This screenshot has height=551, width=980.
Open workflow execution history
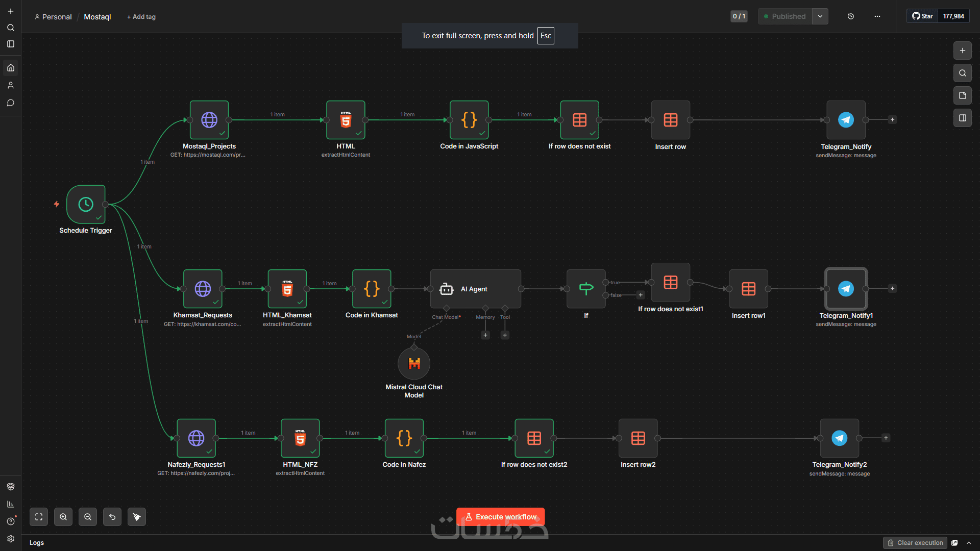pos(851,16)
